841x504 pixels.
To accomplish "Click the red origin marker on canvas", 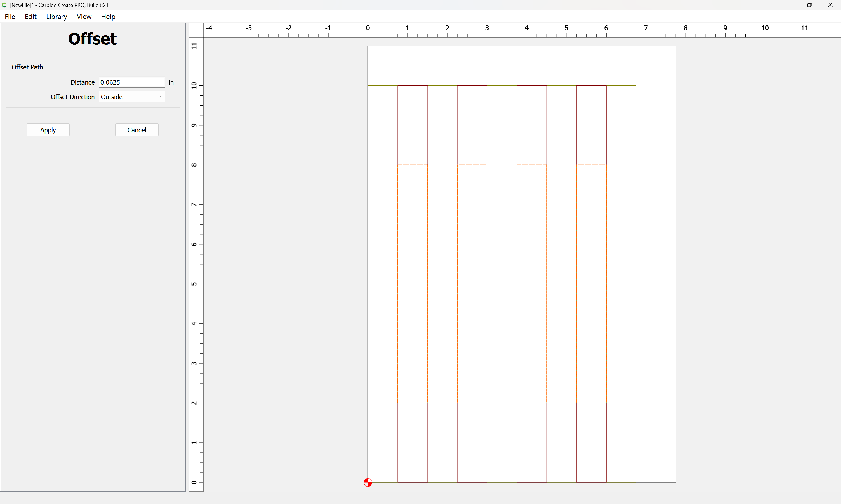I will [x=368, y=482].
